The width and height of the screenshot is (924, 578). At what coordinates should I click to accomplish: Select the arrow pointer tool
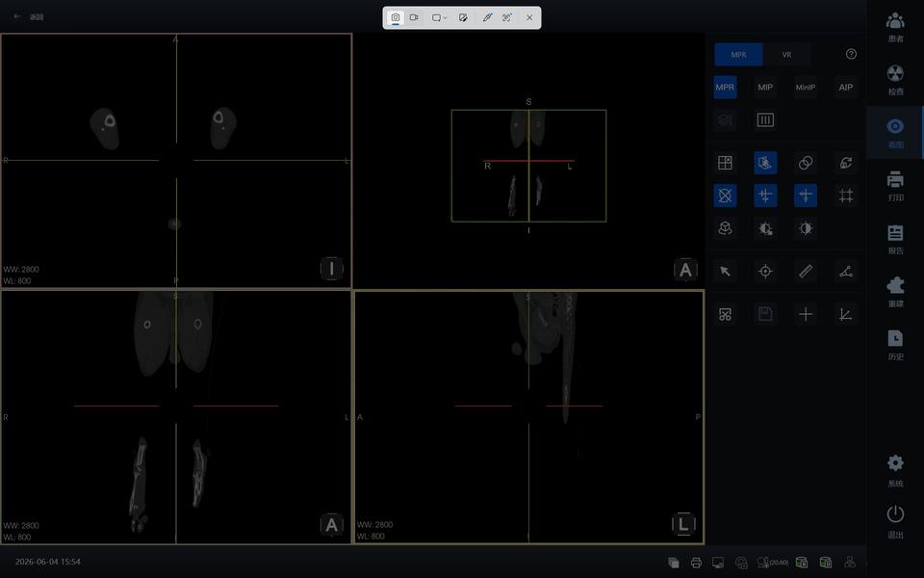[725, 272]
